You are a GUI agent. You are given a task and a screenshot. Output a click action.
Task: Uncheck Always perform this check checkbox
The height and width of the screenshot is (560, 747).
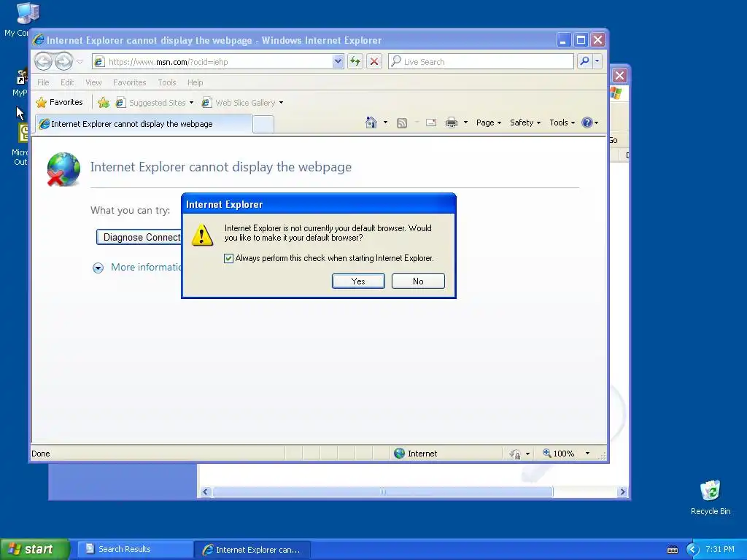228,258
